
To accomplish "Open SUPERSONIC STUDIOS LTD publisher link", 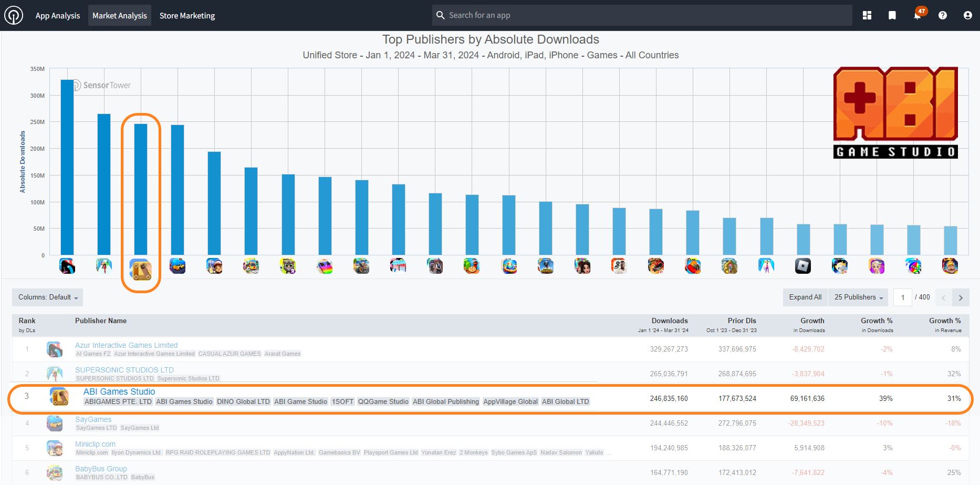I will click(x=124, y=370).
